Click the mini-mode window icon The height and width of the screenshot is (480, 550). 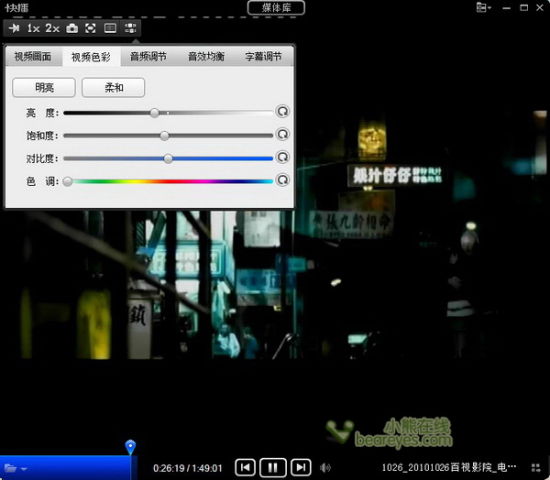110,28
